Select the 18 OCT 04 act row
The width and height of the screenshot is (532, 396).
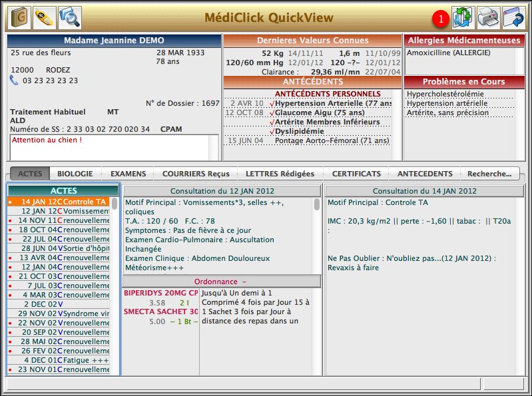[x=59, y=230]
